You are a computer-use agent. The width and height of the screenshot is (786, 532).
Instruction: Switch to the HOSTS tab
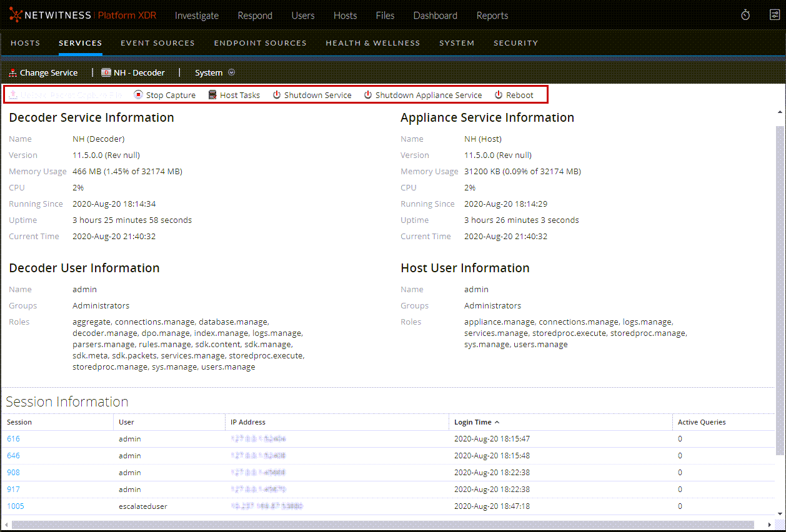pos(25,42)
